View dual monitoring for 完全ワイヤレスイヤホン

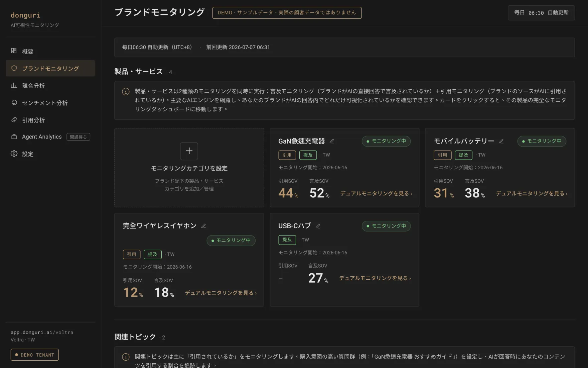point(221,293)
